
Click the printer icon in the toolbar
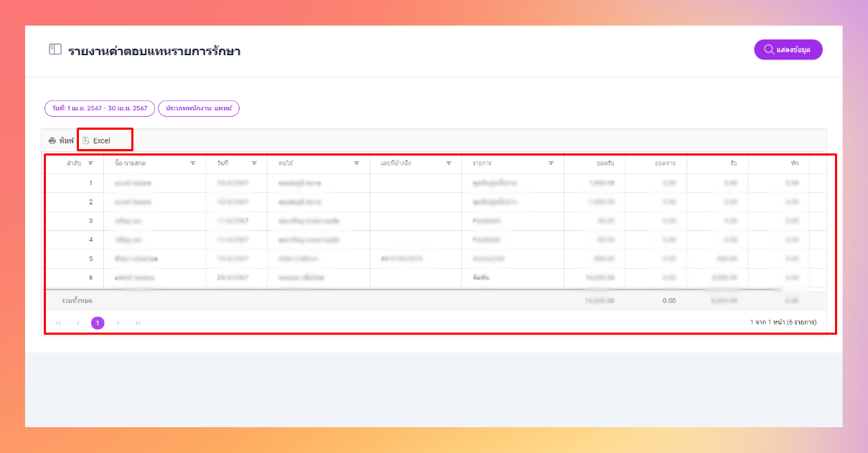coord(52,140)
